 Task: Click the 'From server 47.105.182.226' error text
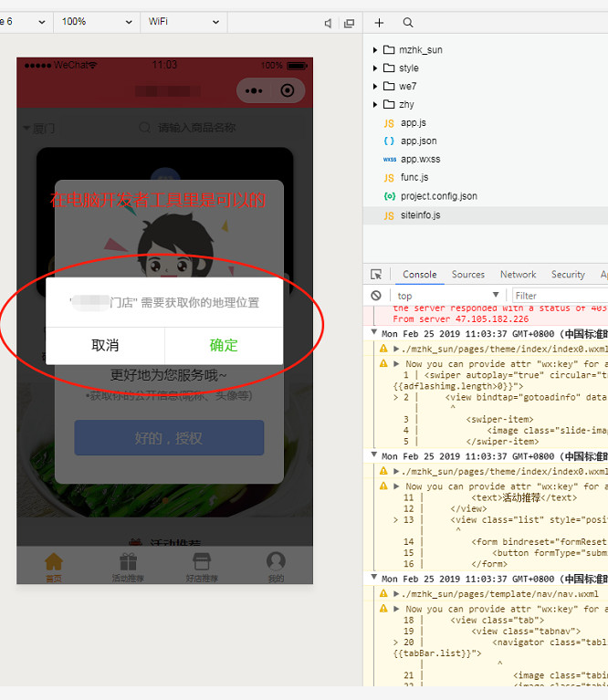[461, 319]
